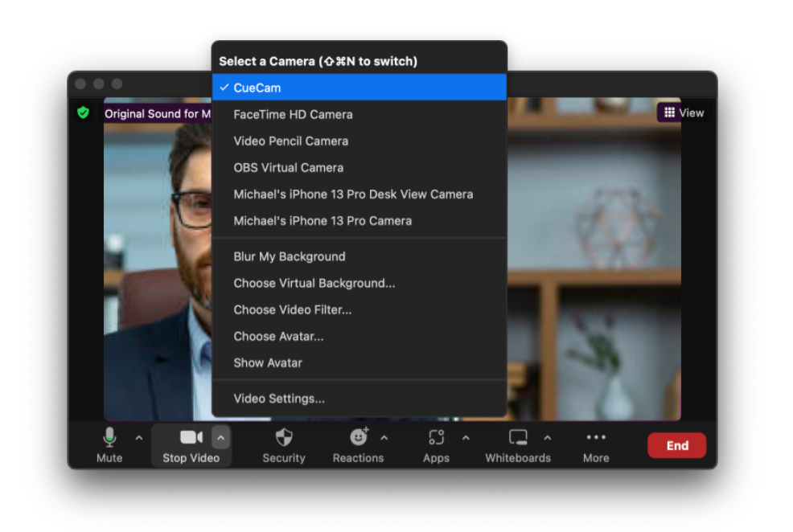Toggle Original Sound for Musicians
Viewport: 793px width, 532px height.
[158, 113]
